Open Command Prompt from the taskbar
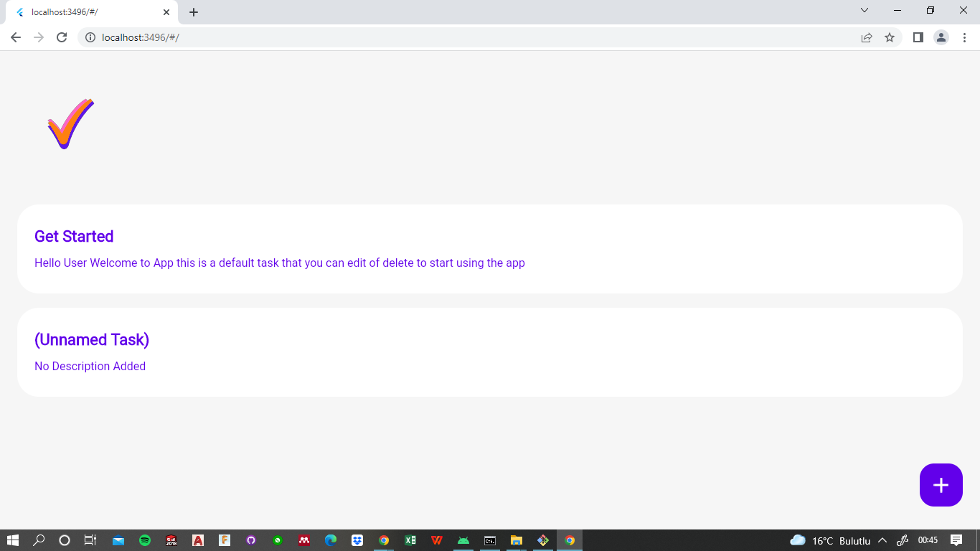Viewport: 980px width, 551px height. pos(490,540)
